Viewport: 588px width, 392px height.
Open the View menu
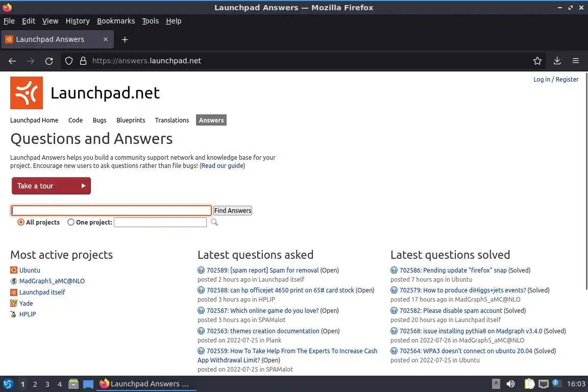pos(50,21)
